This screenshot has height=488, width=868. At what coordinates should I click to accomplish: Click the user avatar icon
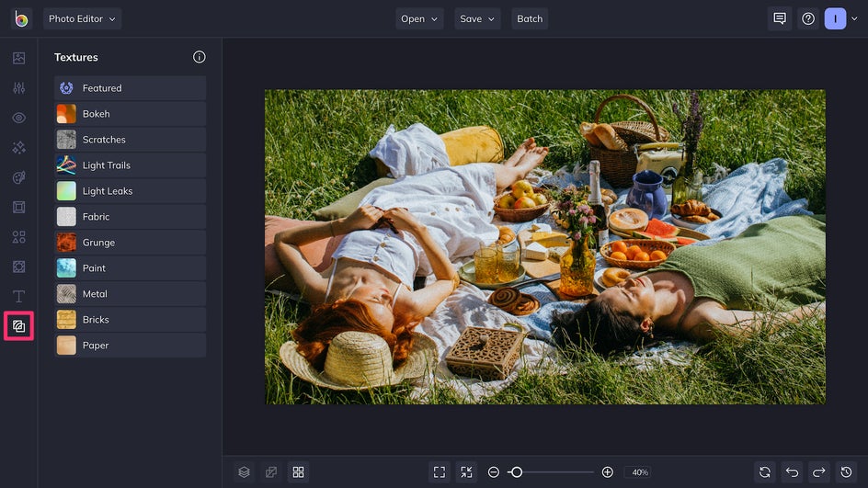[835, 18]
